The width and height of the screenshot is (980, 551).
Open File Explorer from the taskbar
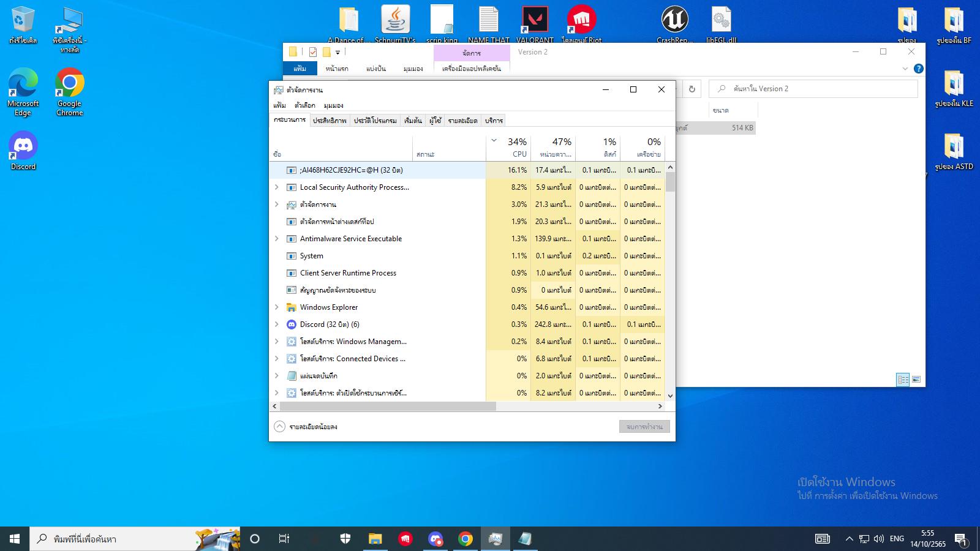point(375,539)
